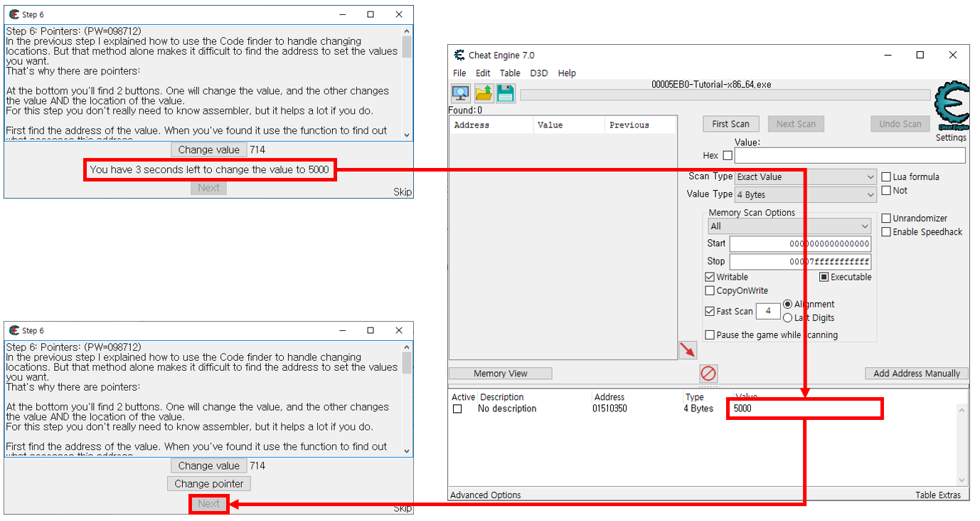Click the Start address field
The width and height of the screenshot is (980, 521).
[800, 243]
